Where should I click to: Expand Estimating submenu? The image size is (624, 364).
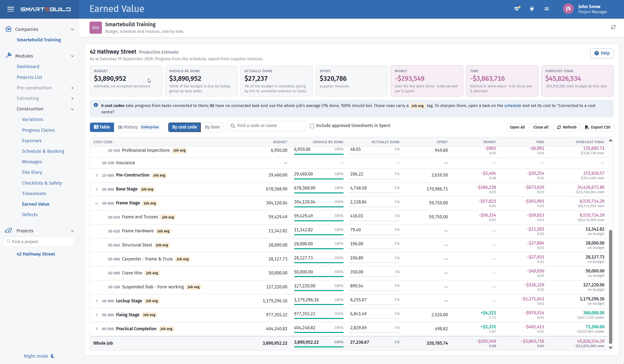click(72, 98)
